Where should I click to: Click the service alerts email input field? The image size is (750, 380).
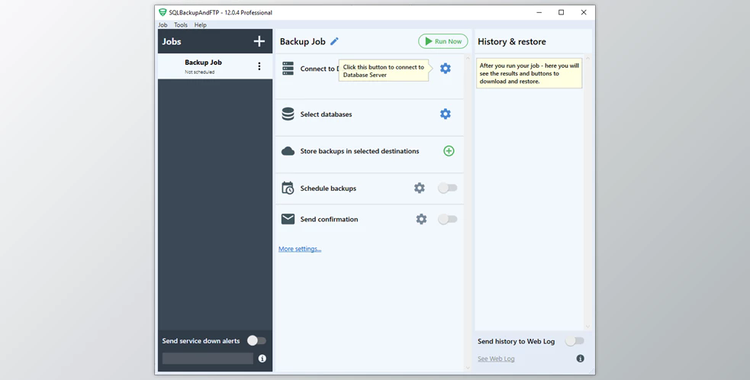coord(208,358)
